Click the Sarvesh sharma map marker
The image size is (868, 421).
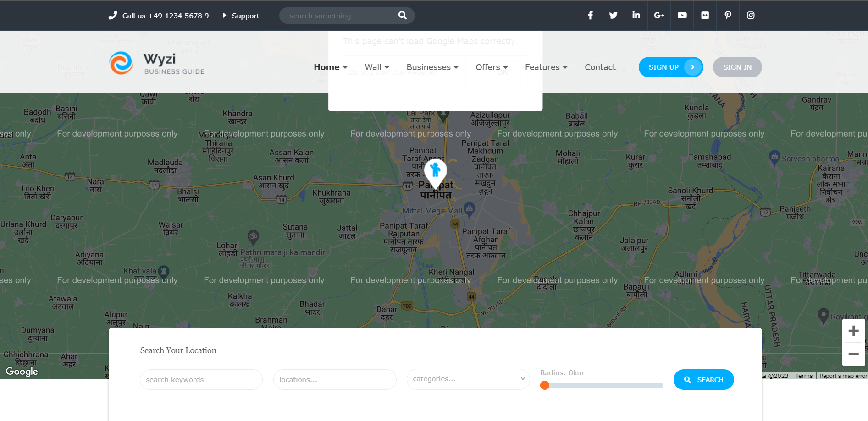pyautogui.click(x=774, y=157)
